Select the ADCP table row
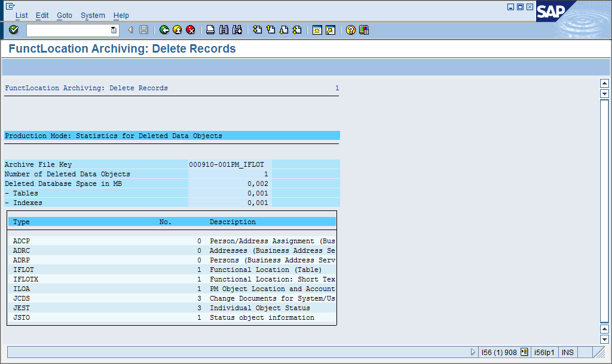612x364 pixels. (172, 241)
